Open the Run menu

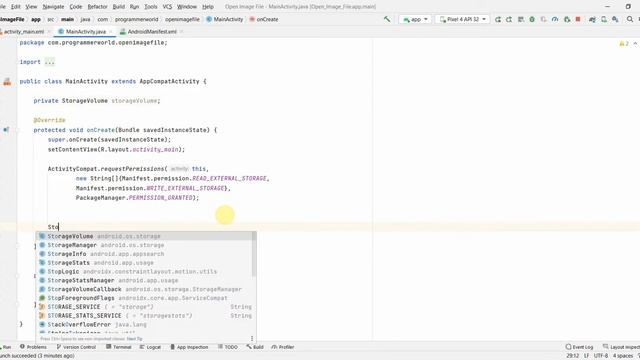click(x=134, y=7)
